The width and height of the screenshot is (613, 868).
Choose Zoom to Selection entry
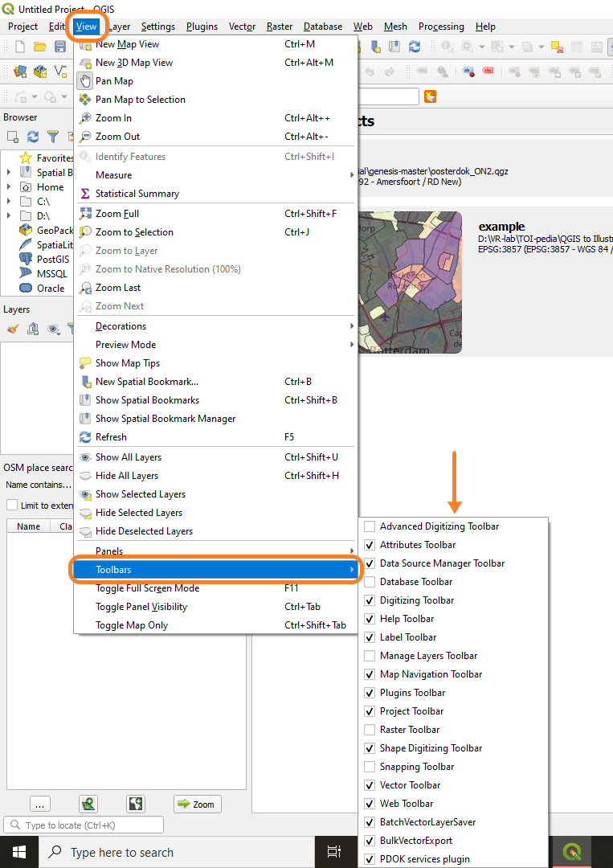click(x=215, y=232)
